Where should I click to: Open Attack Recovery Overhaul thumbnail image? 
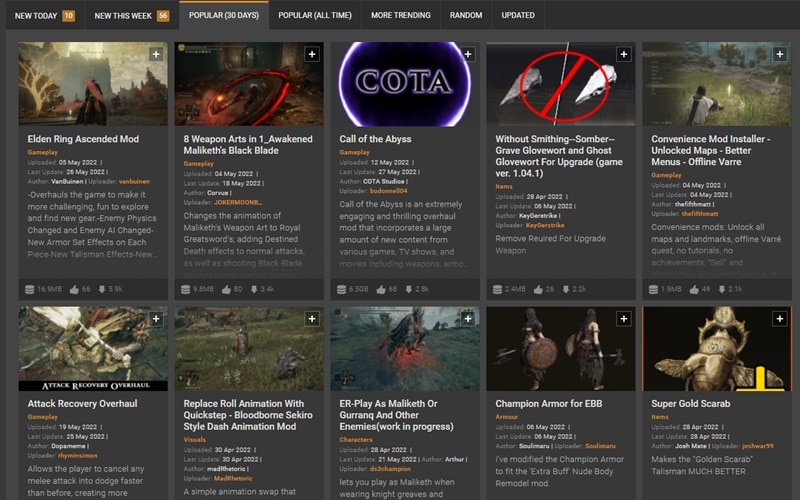click(93, 348)
